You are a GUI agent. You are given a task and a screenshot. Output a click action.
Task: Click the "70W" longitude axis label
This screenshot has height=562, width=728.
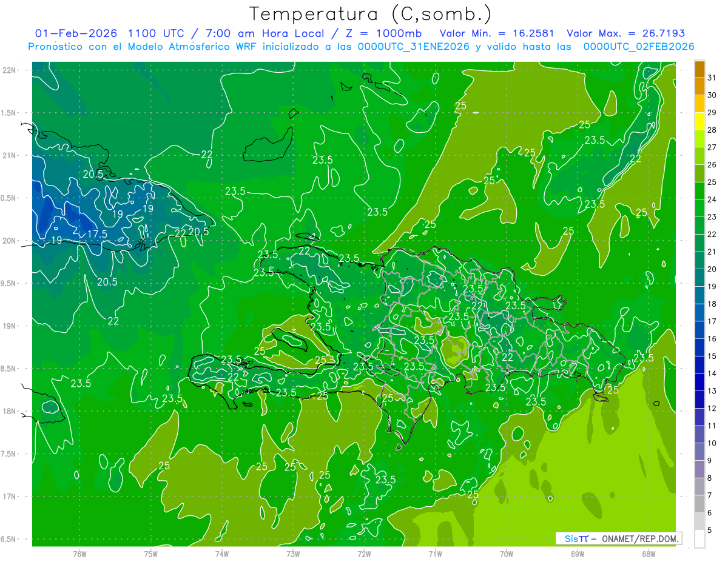tap(507, 554)
